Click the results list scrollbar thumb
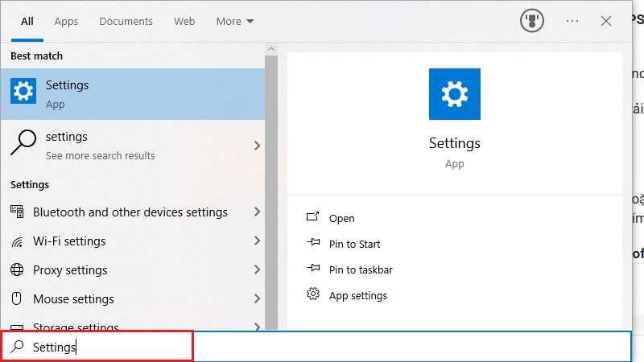The width and height of the screenshot is (644, 362). pyautogui.click(x=271, y=192)
